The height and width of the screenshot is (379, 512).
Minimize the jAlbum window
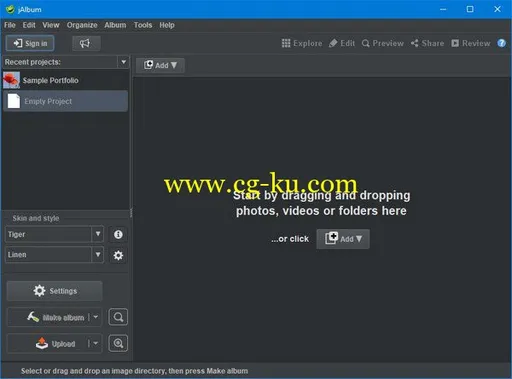[x=443, y=9]
